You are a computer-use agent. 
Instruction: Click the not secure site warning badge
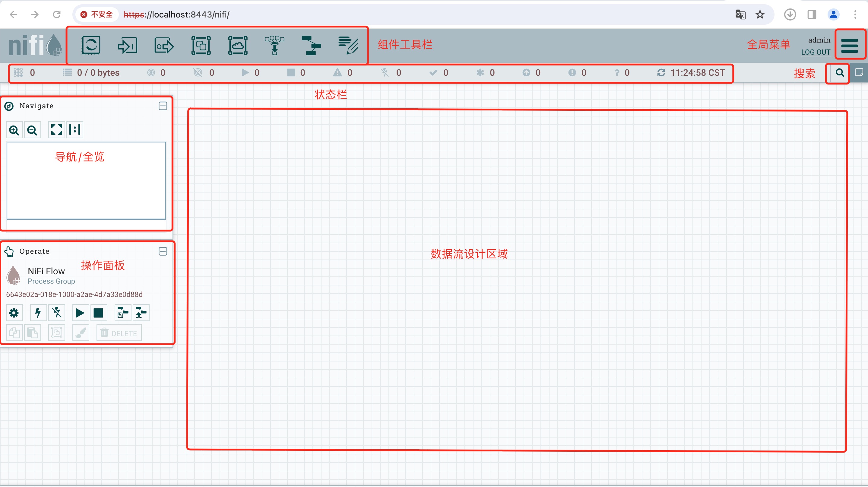point(97,14)
